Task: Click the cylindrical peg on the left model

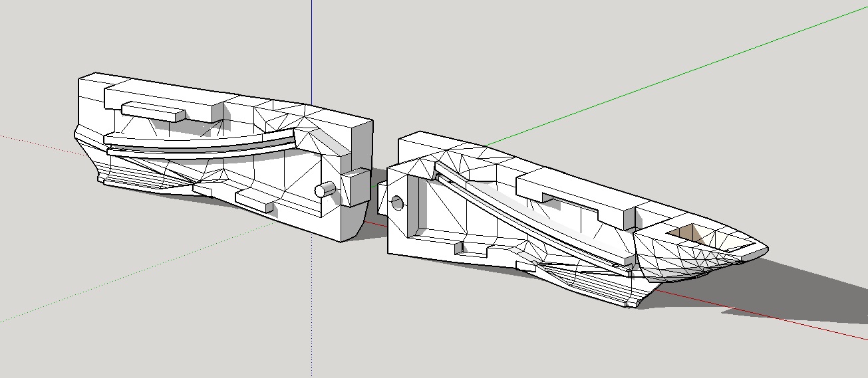Action: click(x=325, y=190)
